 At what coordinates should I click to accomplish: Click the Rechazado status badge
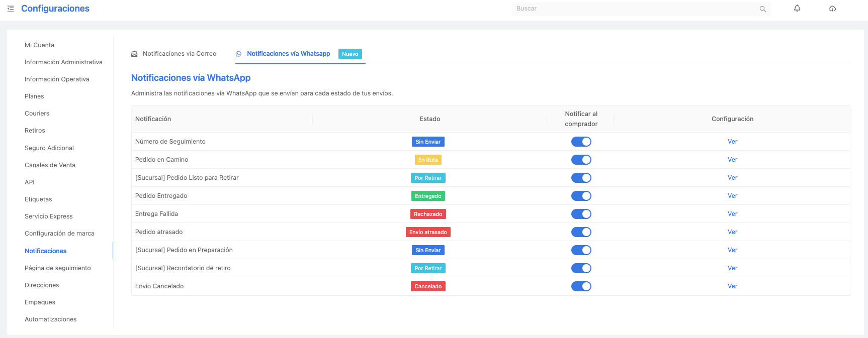428,214
